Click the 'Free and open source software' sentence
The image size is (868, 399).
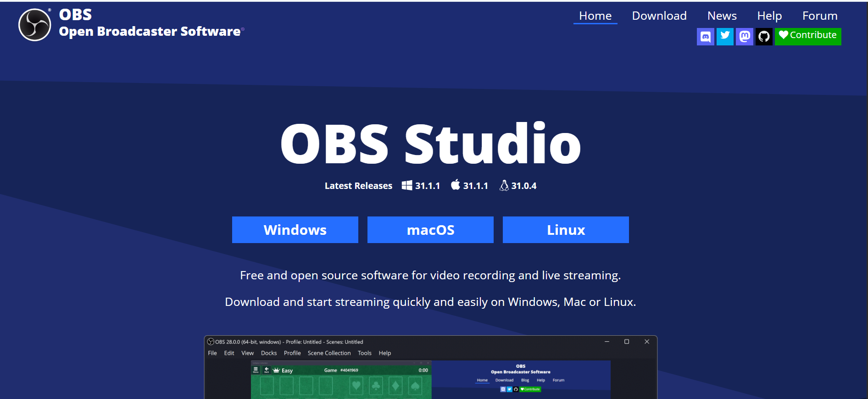430,275
